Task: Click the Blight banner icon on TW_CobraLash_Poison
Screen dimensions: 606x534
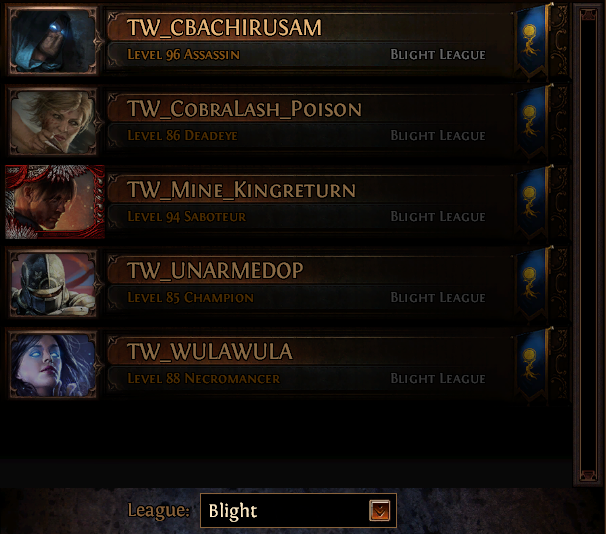Action: tap(532, 122)
